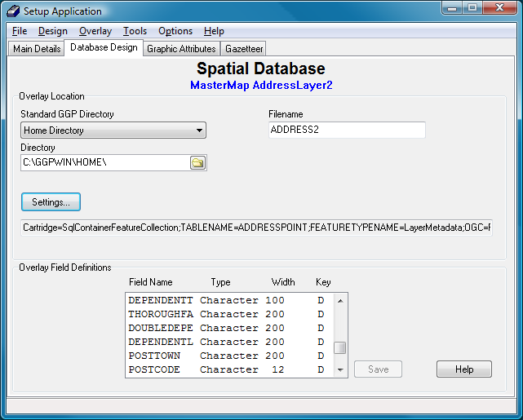Click the Settings... button
This screenshot has height=420, width=523.
[51, 202]
